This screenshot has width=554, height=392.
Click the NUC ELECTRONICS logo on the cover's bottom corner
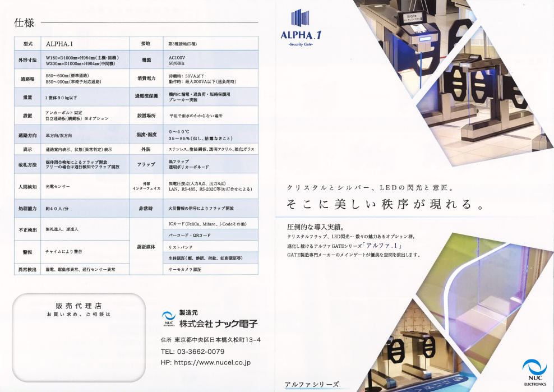click(x=534, y=372)
